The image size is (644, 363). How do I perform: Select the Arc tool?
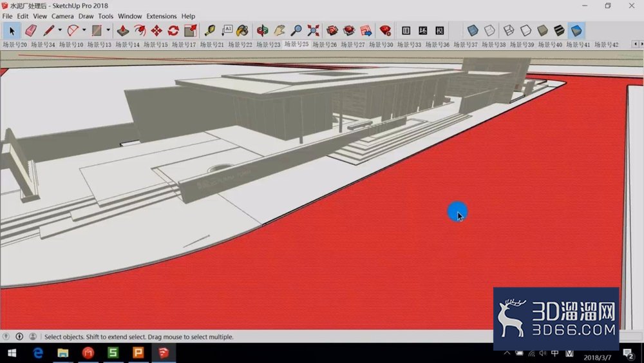(x=73, y=30)
